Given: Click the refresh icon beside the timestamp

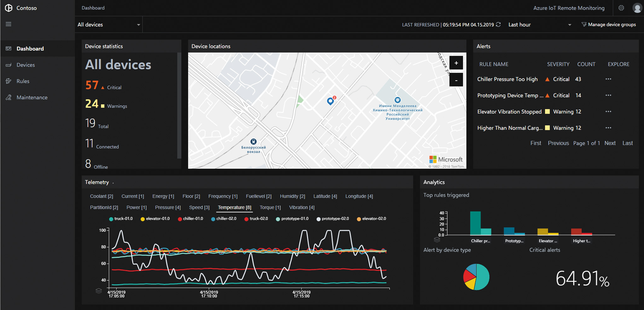Looking at the screenshot, I should (498, 25).
